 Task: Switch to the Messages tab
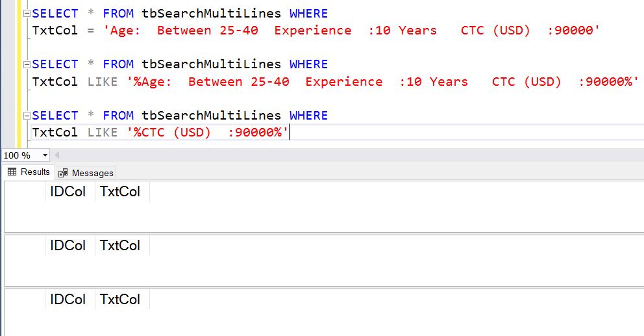pos(86,173)
